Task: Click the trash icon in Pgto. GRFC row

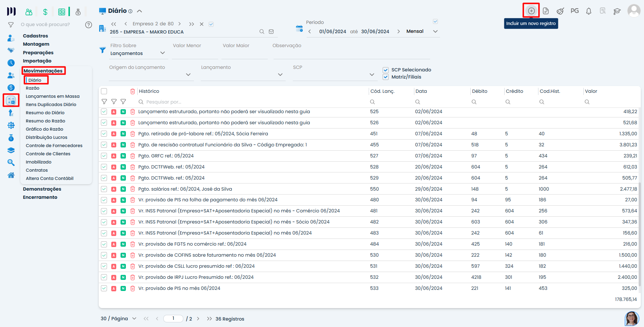Action: (x=133, y=156)
